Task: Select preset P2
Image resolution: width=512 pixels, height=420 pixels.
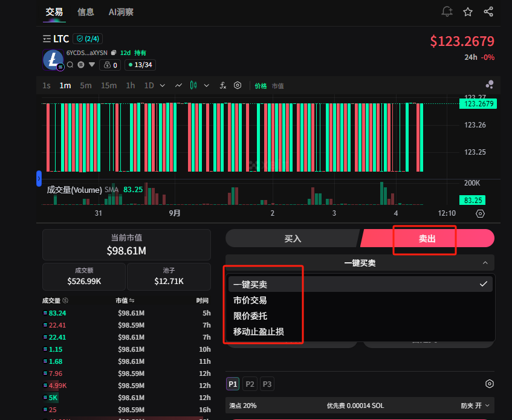Action: tap(250, 384)
